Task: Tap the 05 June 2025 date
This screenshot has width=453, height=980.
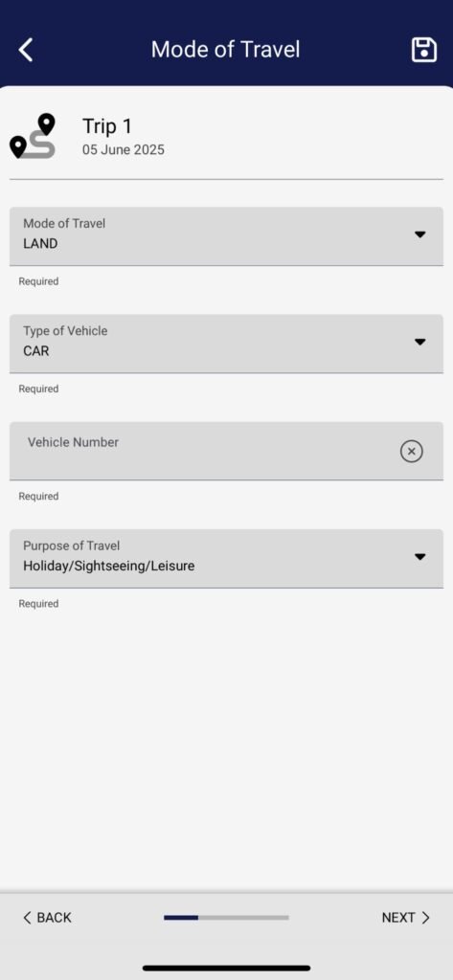Action: click(124, 150)
